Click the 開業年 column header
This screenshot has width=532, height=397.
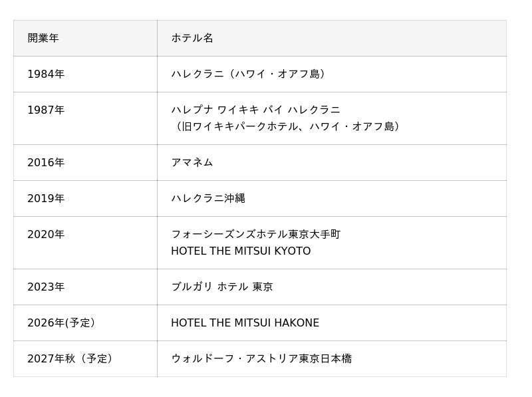point(43,38)
